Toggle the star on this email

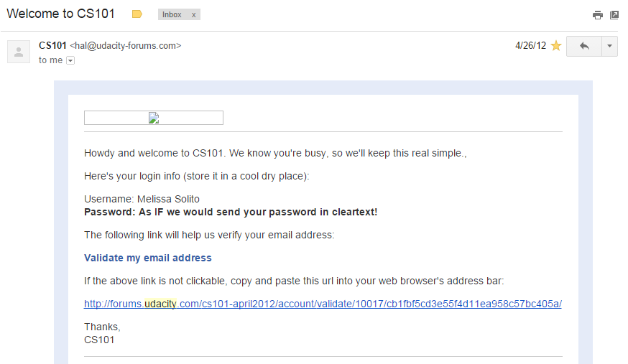pos(555,46)
